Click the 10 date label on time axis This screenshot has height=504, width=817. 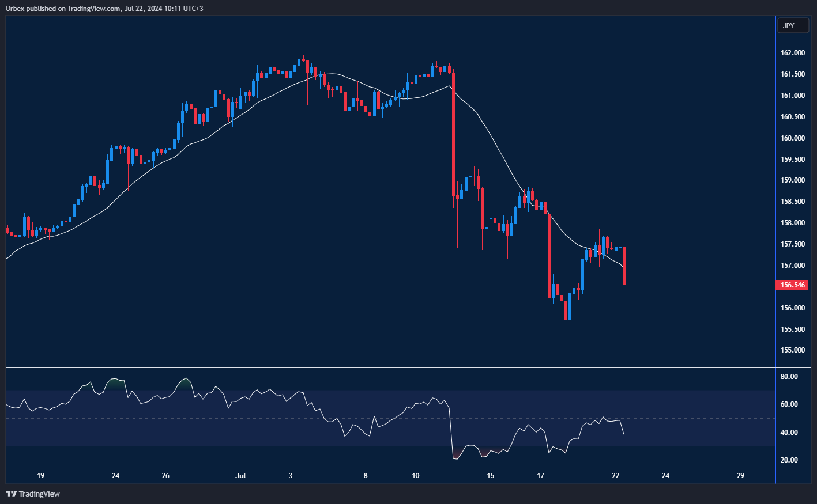pos(416,476)
